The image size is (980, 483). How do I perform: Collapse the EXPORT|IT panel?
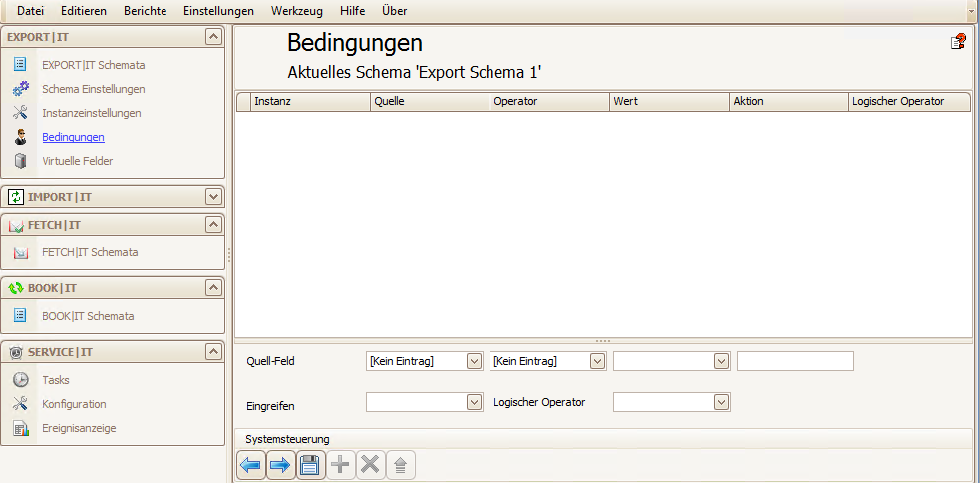213,37
